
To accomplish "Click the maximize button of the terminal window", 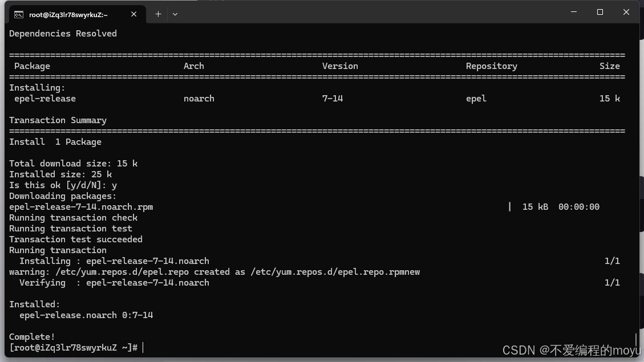I will [600, 12].
